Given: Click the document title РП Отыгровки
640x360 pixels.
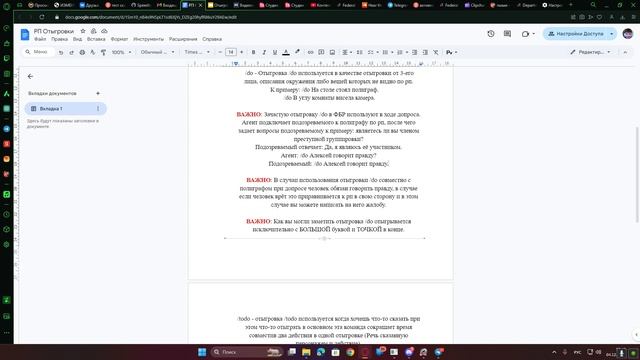Looking at the screenshot, I should click(54, 31).
